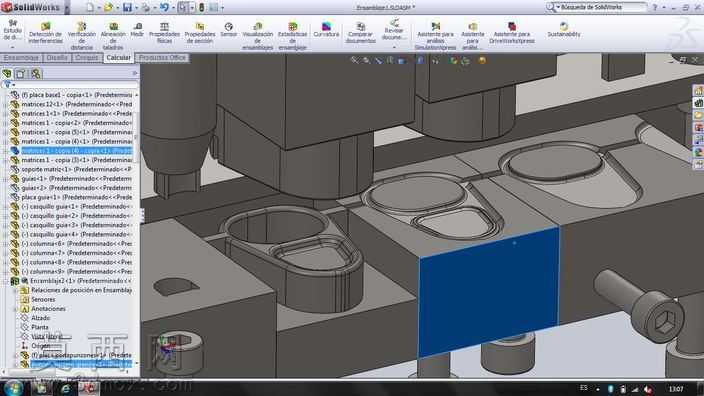Launch Asistente para DriveWorksXpress
This screenshot has height=396, width=704.
[512, 32]
